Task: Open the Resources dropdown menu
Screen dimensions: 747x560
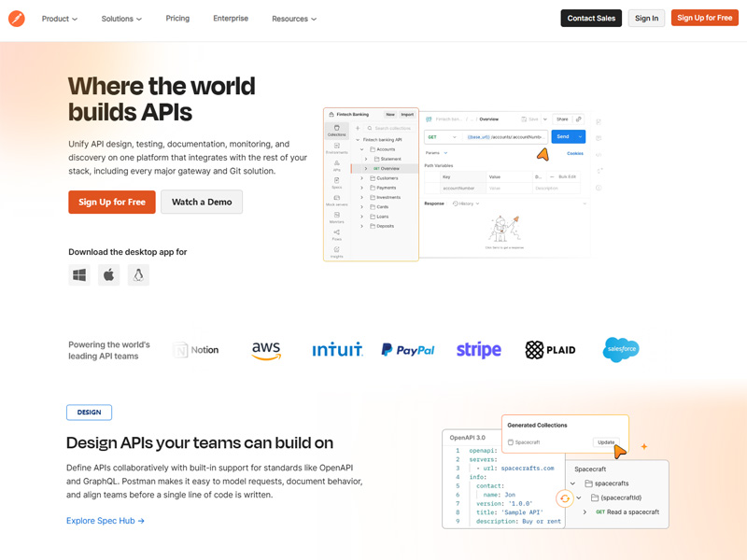Action: pos(294,19)
